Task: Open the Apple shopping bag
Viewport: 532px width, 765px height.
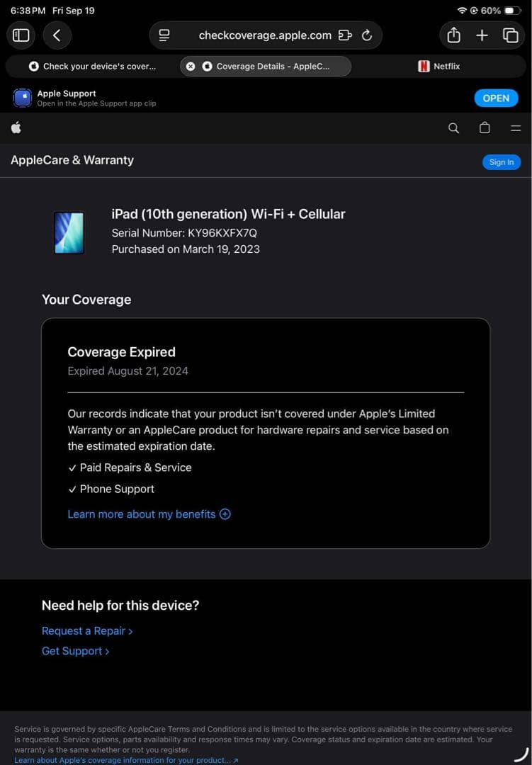Action: pyautogui.click(x=485, y=128)
